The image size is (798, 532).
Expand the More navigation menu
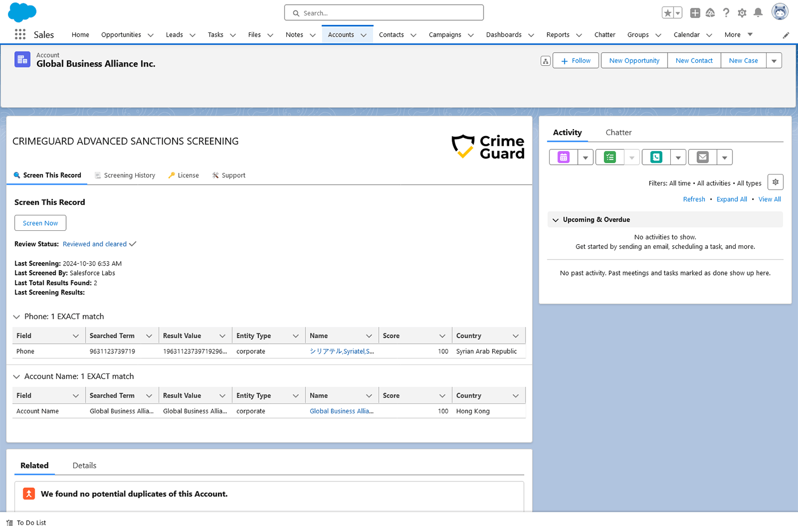(738, 35)
